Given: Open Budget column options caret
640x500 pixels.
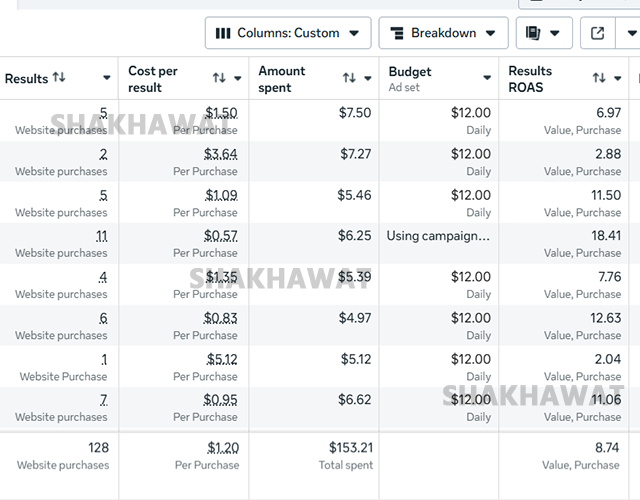Looking at the screenshot, I should [x=488, y=78].
